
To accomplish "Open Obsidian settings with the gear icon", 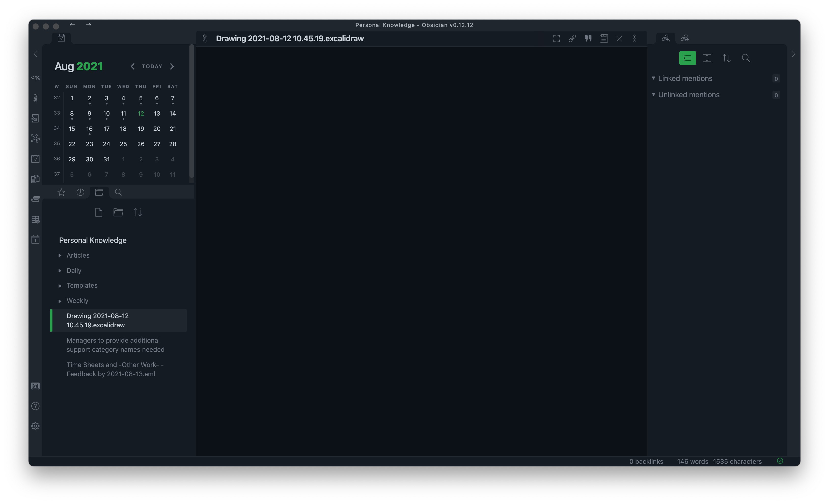I will [x=35, y=426].
